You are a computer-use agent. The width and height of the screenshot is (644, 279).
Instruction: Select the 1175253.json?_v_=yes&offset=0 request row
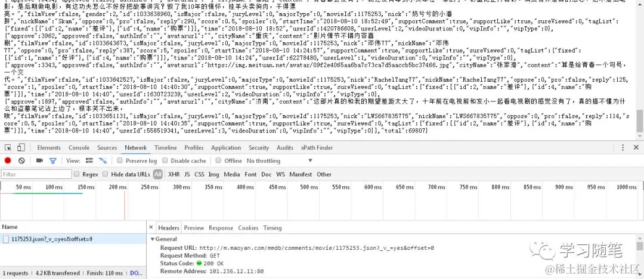click(73, 238)
